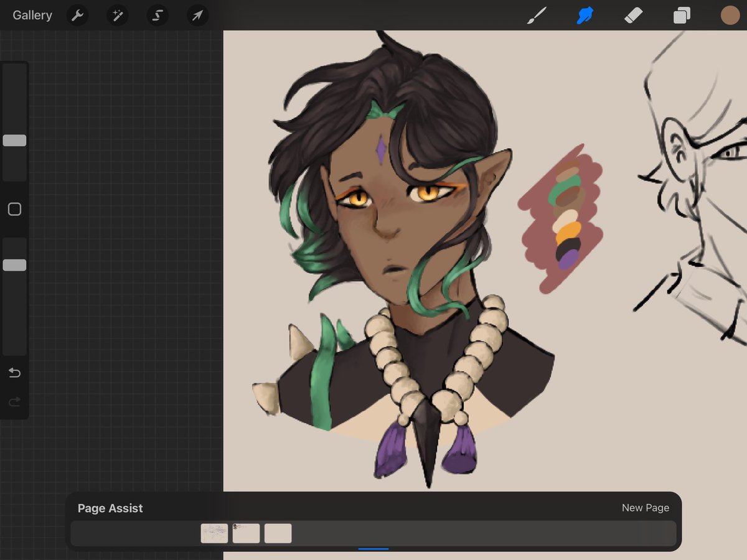747x560 pixels.
Task: Open the Layers panel
Action: click(682, 15)
